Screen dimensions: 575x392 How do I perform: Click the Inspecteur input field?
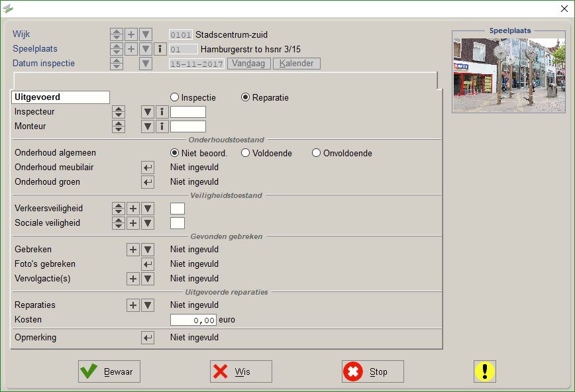[187, 112]
